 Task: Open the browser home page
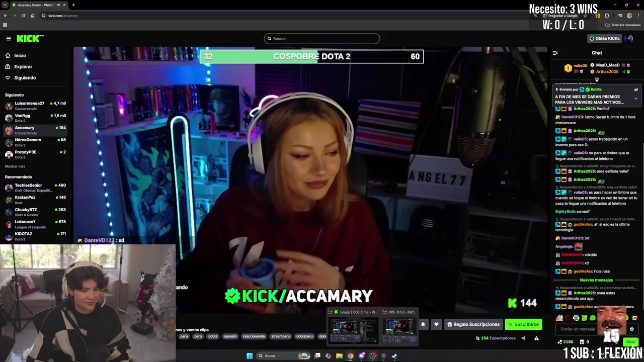[x=33, y=16]
